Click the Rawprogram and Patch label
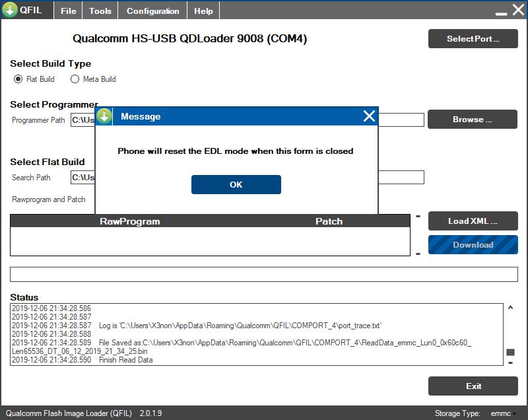This screenshot has width=528, height=420. click(x=48, y=199)
